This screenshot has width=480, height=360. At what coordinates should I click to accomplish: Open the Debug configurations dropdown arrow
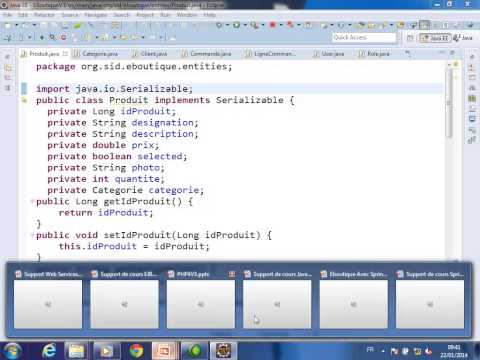(228, 25)
